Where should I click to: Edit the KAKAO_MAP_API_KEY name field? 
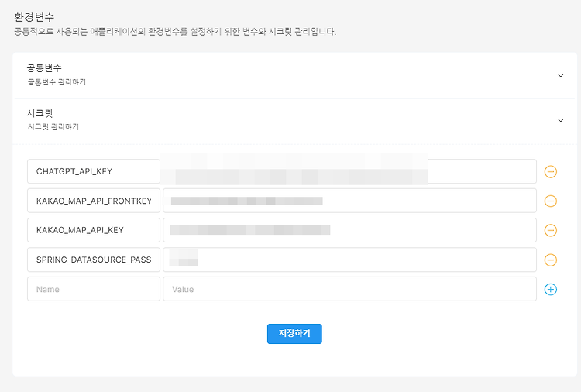[x=94, y=230]
